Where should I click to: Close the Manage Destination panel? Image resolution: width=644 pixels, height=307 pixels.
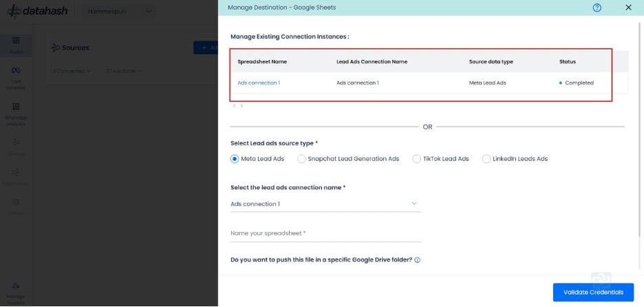pos(628,8)
